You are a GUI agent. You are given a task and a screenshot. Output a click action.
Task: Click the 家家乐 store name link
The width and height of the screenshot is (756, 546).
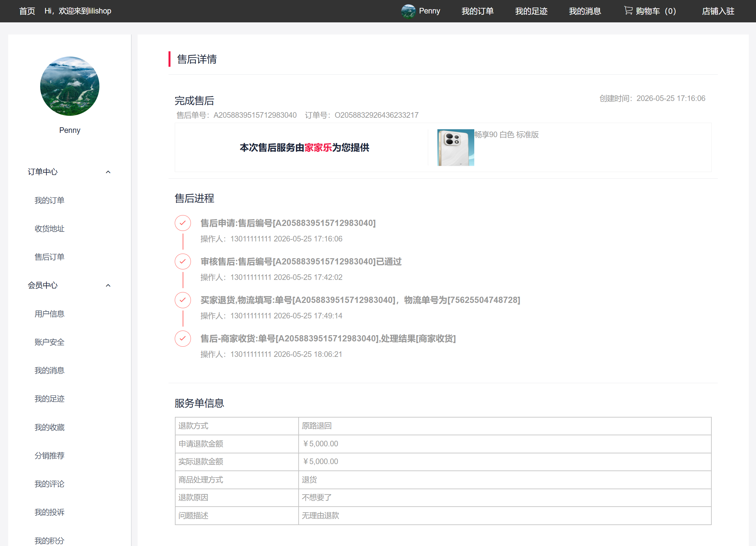318,148
